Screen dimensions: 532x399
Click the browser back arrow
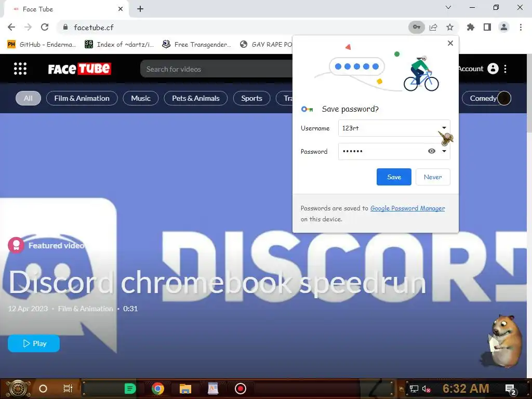[x=11, y=27]
